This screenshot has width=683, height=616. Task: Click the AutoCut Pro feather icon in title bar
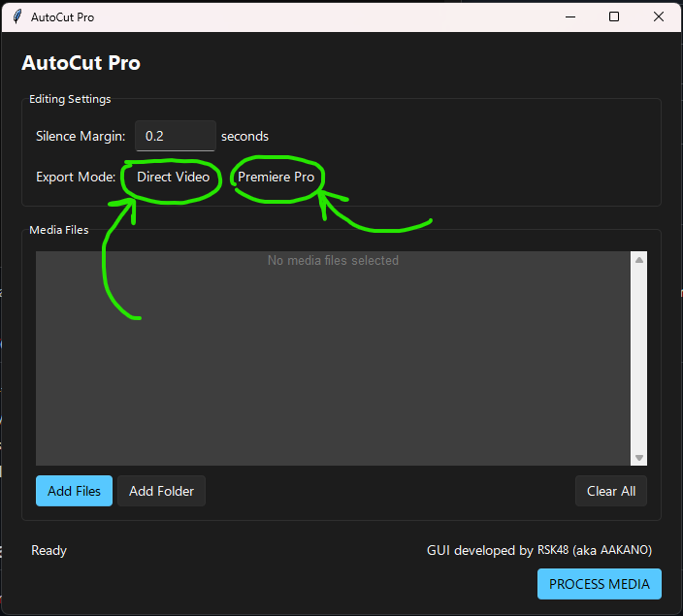tap(17, 17)
